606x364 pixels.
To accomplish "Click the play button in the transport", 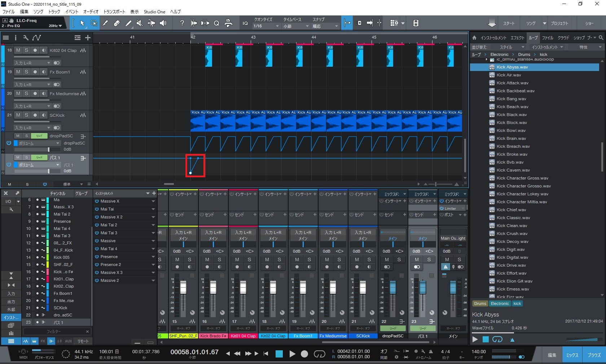I will click(x=292, y=354).
